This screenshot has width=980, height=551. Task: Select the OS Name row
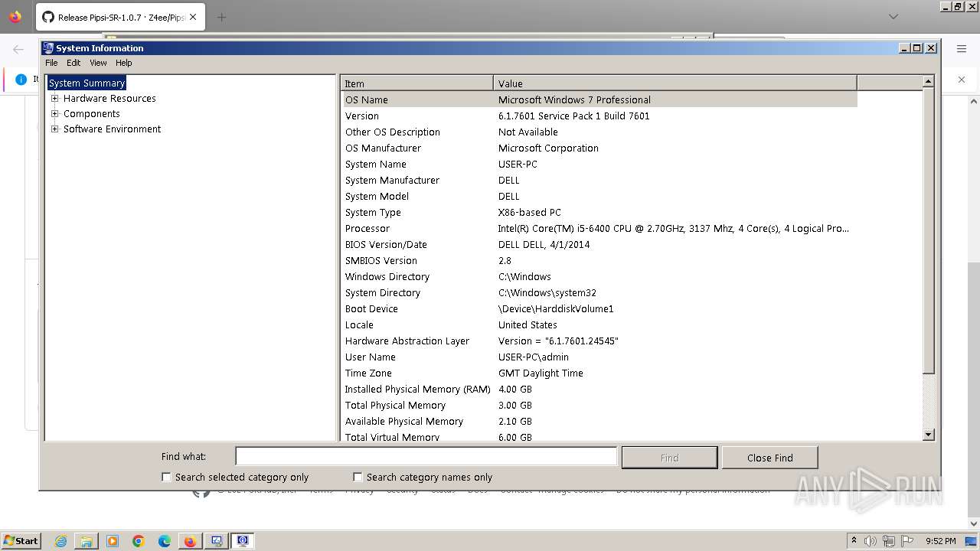click(599, 99)
